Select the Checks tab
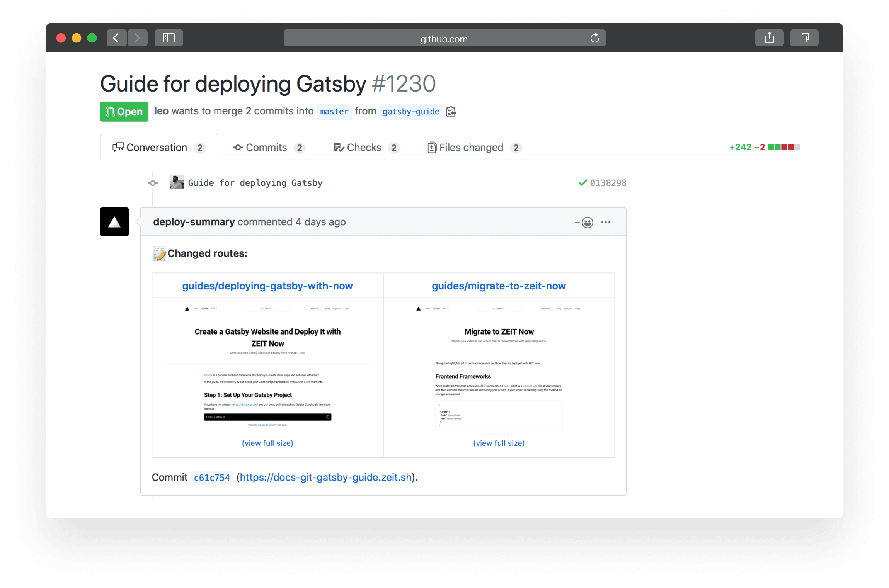 [x=364, y=147]
